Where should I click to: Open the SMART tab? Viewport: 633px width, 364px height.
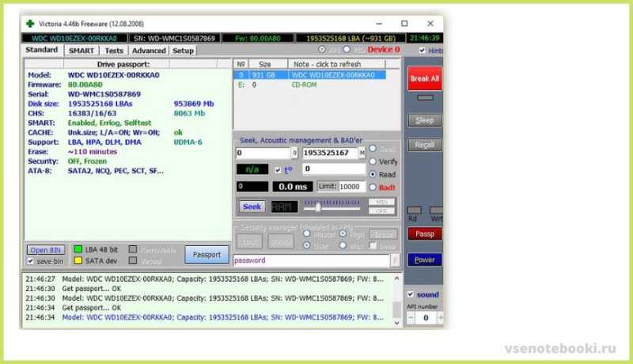pyautogui.click(x=81, y=51)
